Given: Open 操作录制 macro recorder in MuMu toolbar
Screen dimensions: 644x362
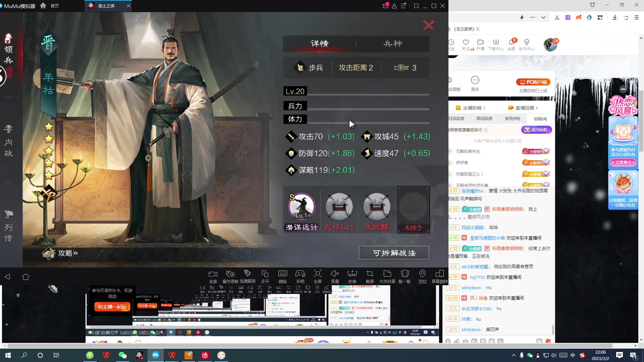Looking at the screenshot, I should (230, 274).
